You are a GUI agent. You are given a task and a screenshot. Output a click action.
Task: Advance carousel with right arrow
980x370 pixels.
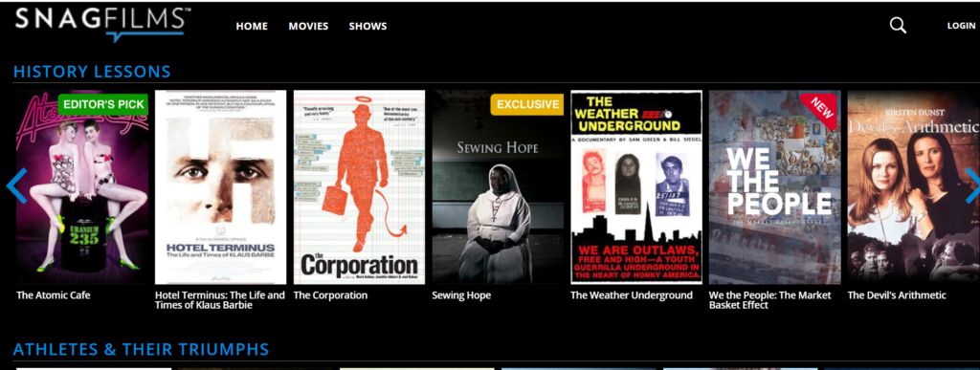click(x=972, y=185)
